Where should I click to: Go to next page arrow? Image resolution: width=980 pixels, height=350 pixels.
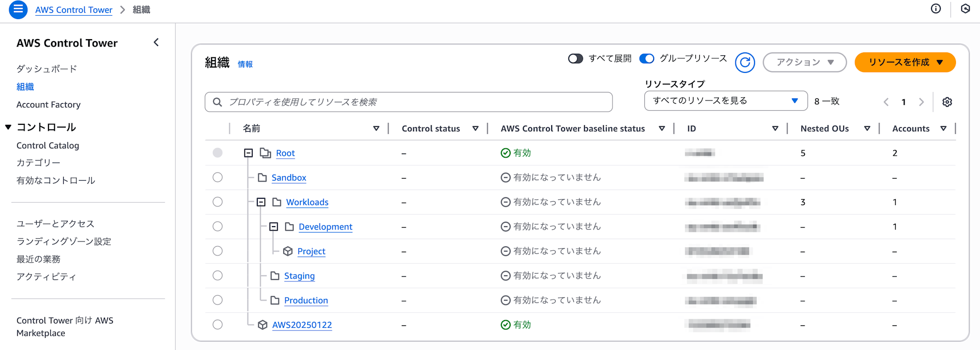coord(921,102)
